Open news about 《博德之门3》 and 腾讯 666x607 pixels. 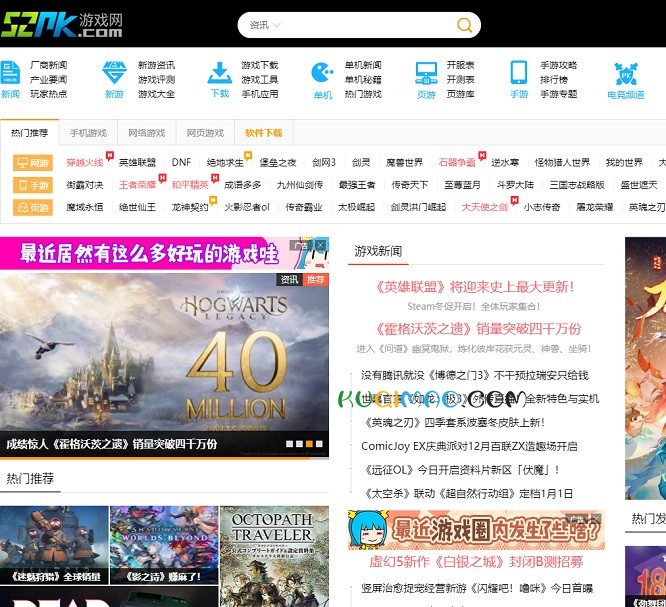click(474, 375)
